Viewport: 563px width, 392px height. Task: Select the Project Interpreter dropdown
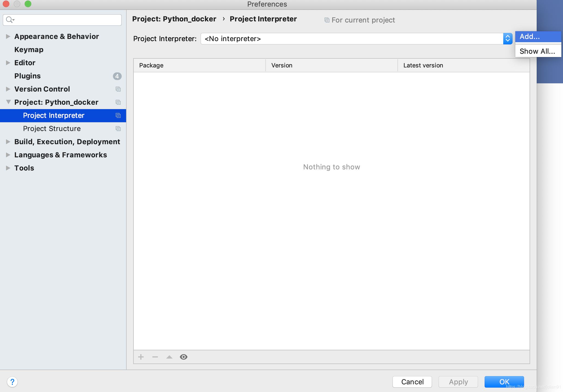click(357, 39)
